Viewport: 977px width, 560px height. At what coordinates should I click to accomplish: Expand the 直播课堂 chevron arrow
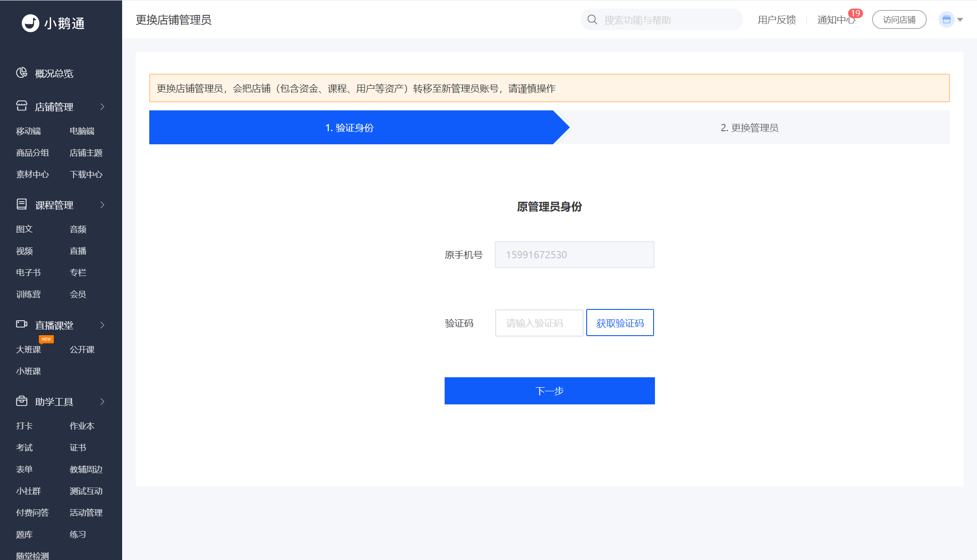point(102,325)
